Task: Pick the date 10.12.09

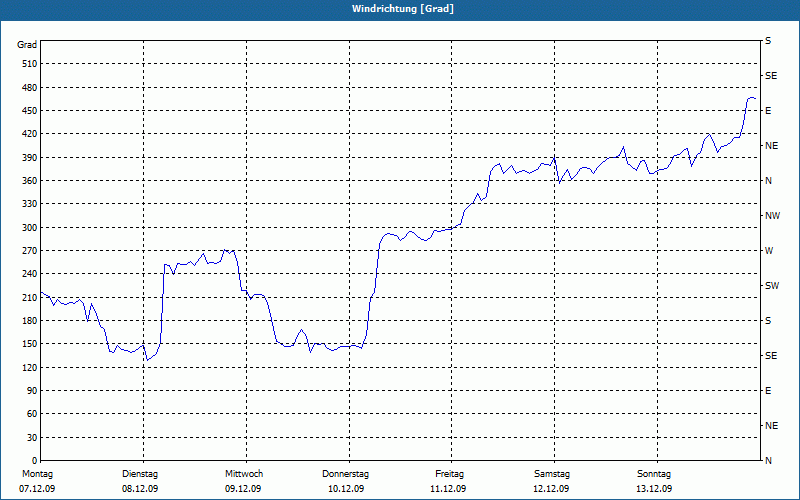Action: pyautogui.click(x=346, y=489)
